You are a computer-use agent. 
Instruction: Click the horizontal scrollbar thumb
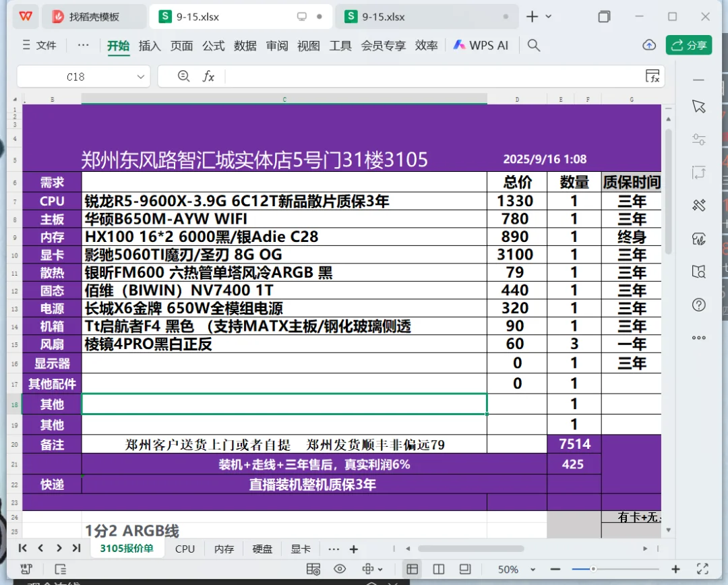[471, 549]
